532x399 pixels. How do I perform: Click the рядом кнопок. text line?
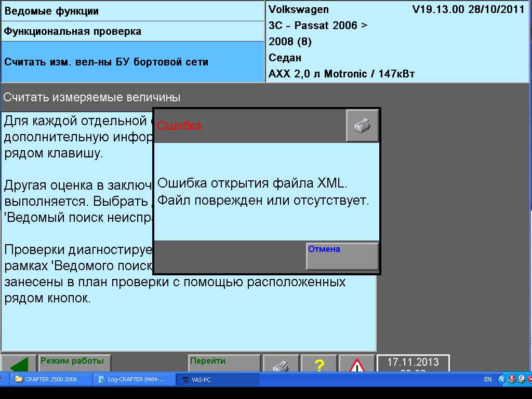[x=47, y=298]
